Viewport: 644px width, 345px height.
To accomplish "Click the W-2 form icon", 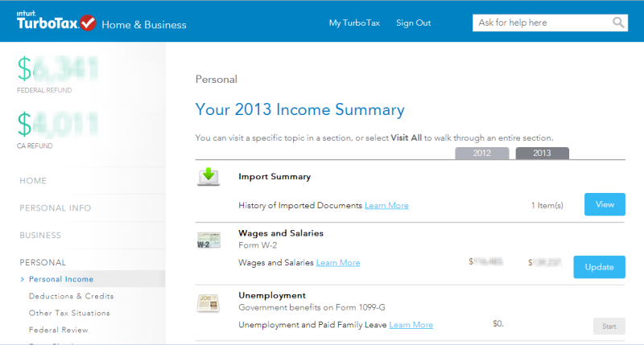I will click(x=208, y=240).
